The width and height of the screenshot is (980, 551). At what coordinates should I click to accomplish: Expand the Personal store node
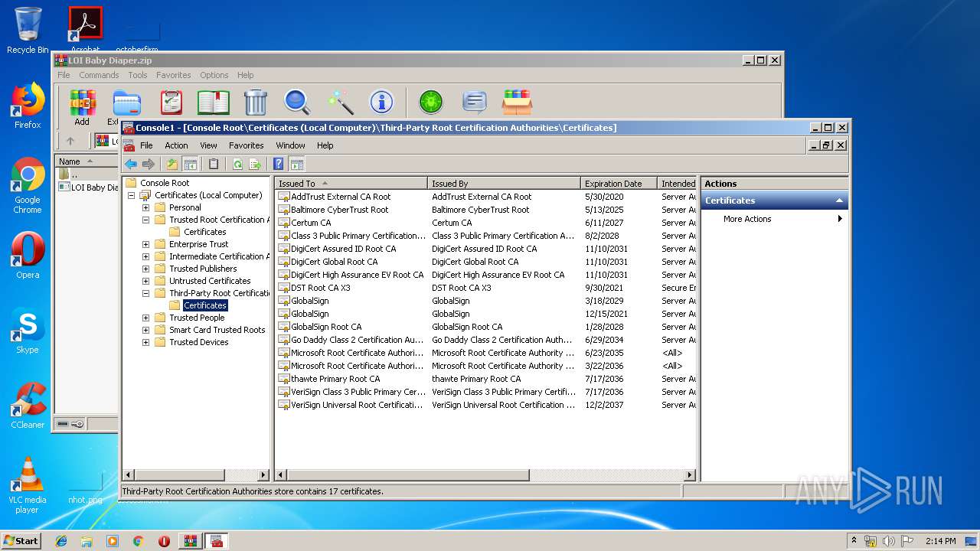[145, 207]
